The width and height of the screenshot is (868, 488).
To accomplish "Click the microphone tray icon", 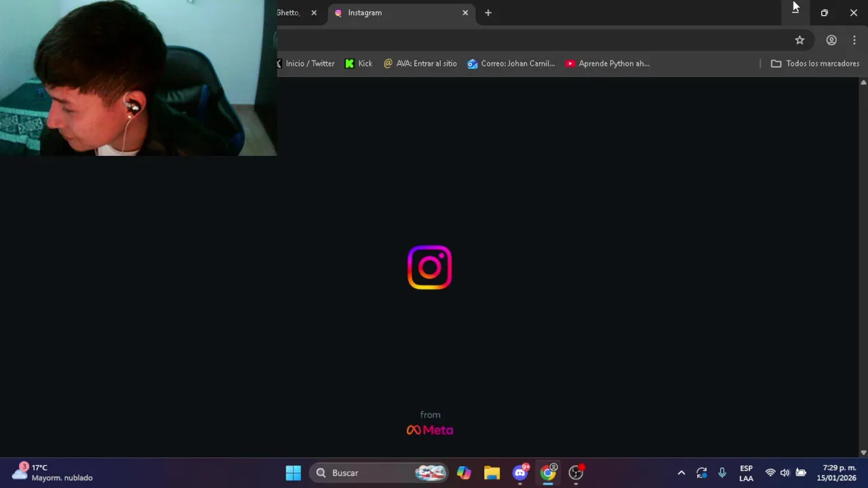I will pyautogui.click(x=722, y=473).
